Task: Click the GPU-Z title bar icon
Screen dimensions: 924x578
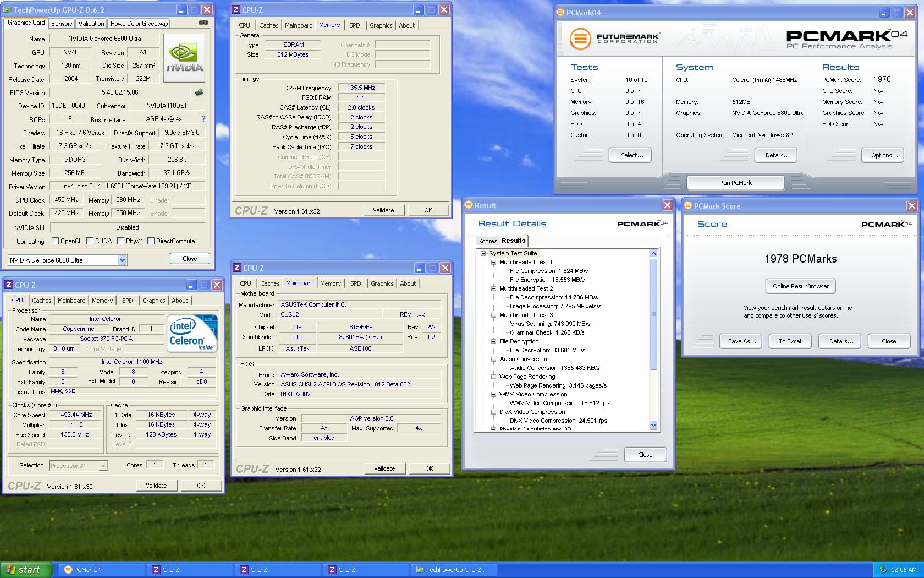Action: click(x=8, y=10)
